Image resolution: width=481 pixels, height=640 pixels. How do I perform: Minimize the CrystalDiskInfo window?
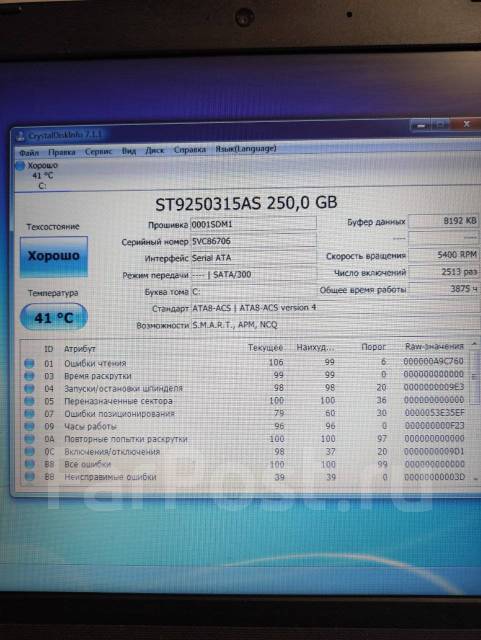420,125
